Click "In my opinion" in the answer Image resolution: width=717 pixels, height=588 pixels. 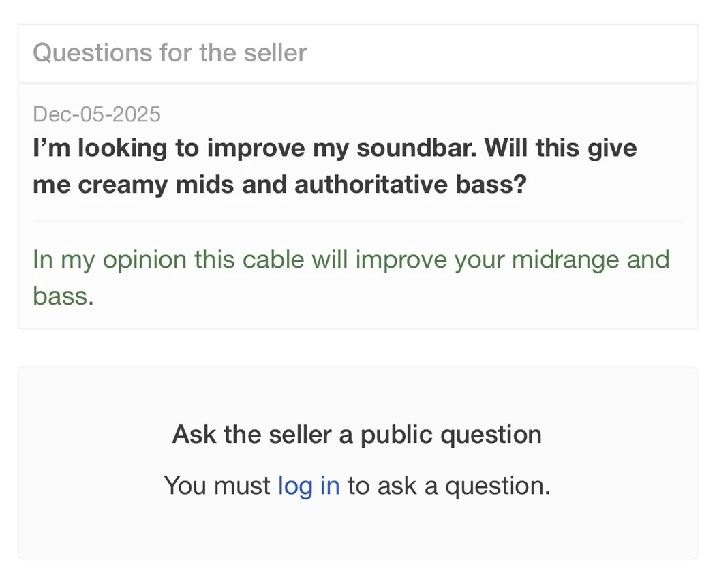[109, 260]
